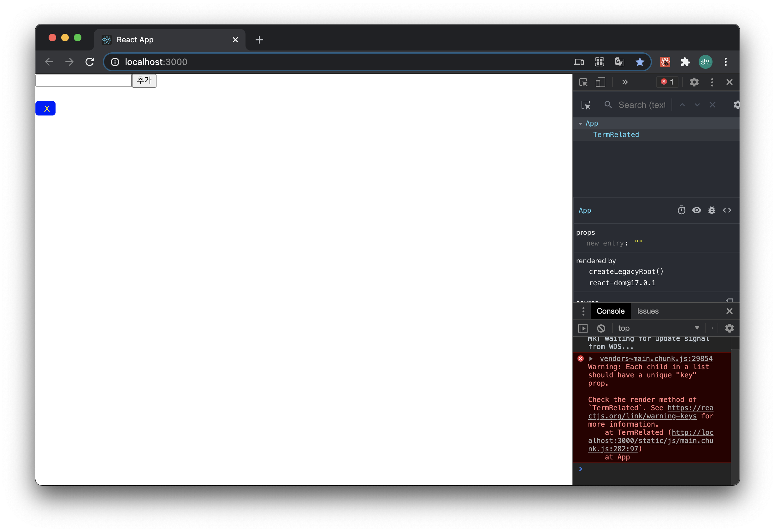Click the suspend component stopwatch icon
The height and width of the screenshot is (532, 775).
coord(681,210)
